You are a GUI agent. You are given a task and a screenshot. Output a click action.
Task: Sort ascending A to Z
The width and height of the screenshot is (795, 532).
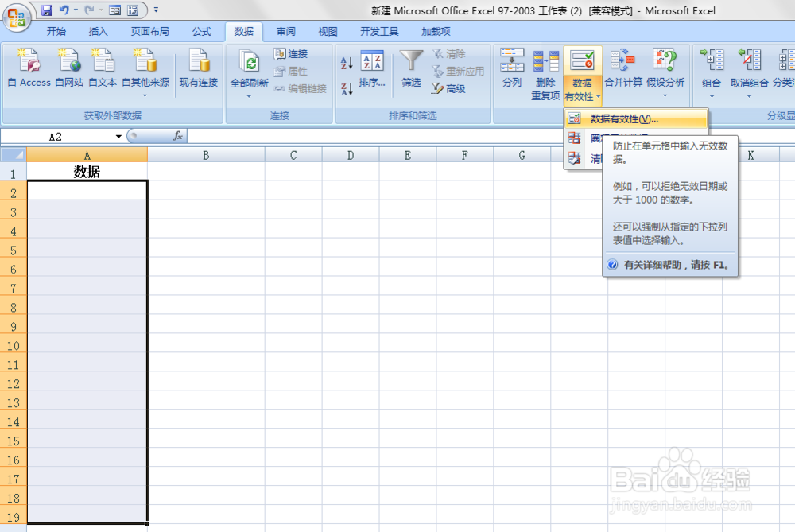(x=347, y=62)
